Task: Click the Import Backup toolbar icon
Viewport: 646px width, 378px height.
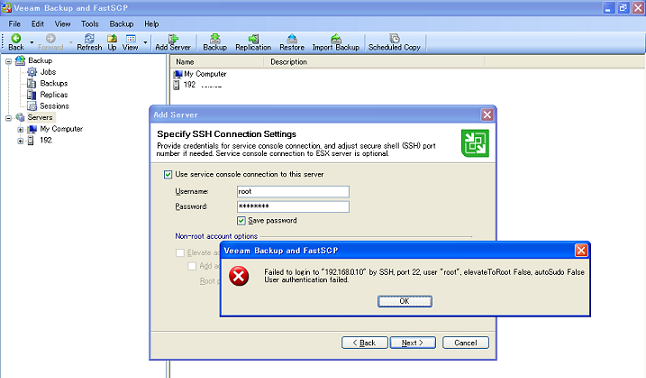Action: [x=336, y=38]
